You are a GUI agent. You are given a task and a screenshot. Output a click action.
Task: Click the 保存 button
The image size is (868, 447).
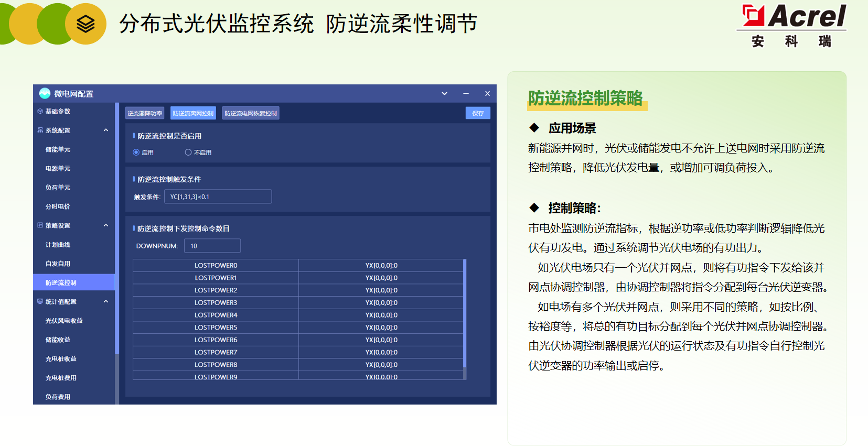[478, 113]
